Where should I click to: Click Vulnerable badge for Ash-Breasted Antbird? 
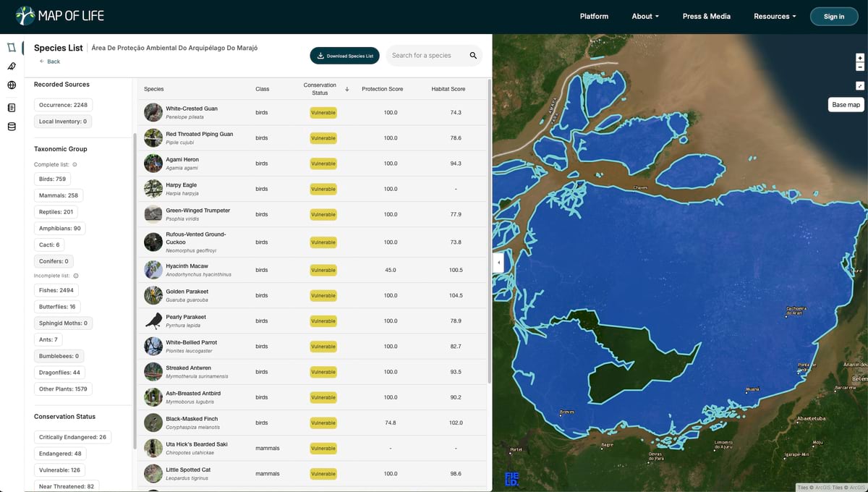[323, 397]
